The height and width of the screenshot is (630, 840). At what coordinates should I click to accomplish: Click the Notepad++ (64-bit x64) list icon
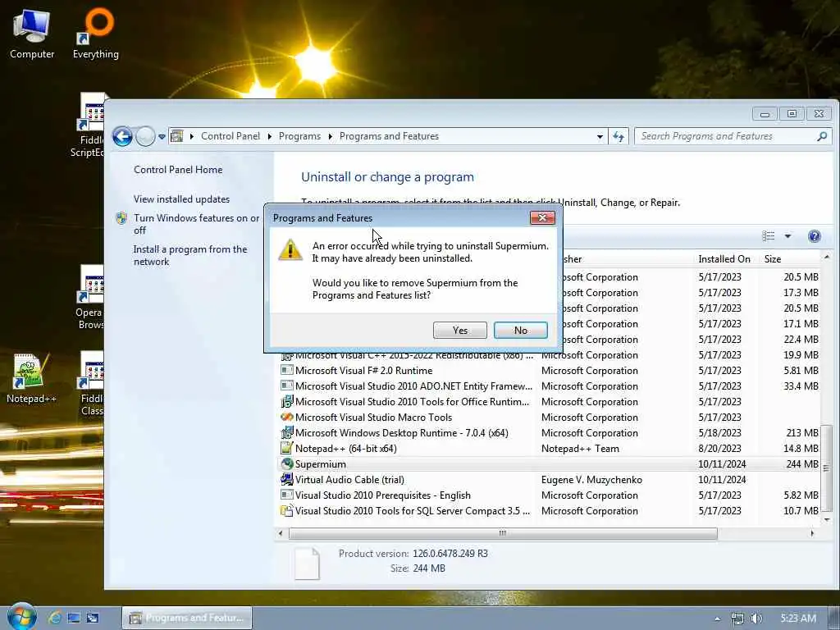click(x=286, y=448)
